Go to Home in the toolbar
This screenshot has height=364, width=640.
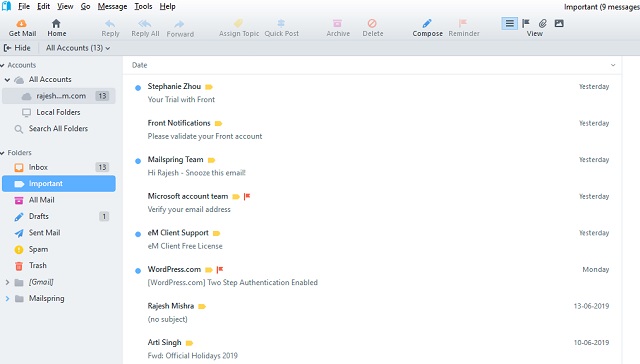click(x=56, y=28)
